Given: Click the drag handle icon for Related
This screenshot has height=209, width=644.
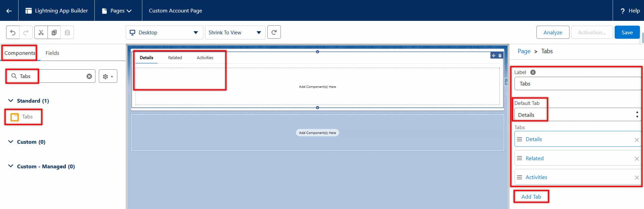Looking at the screenshot, I should (x=520, y=158).
